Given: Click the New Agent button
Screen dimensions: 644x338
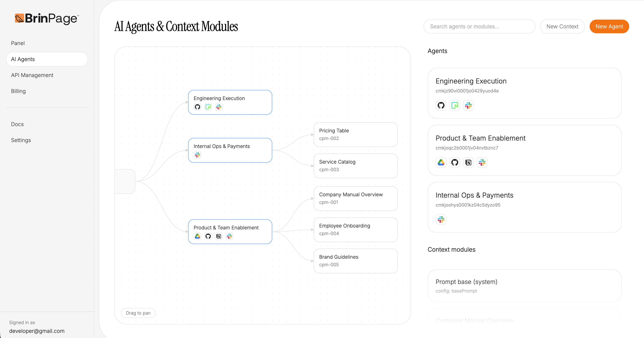Looking at the screenshot, I should [609, 26].
